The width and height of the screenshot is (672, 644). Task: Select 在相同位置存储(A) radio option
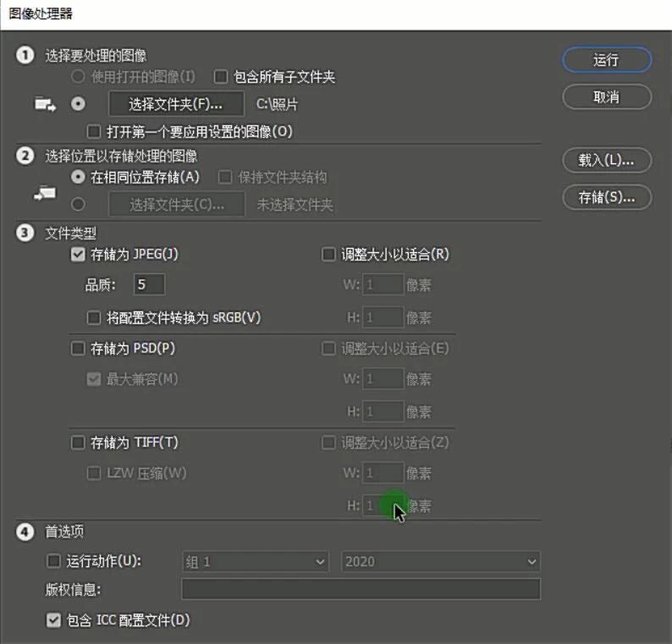78,177
